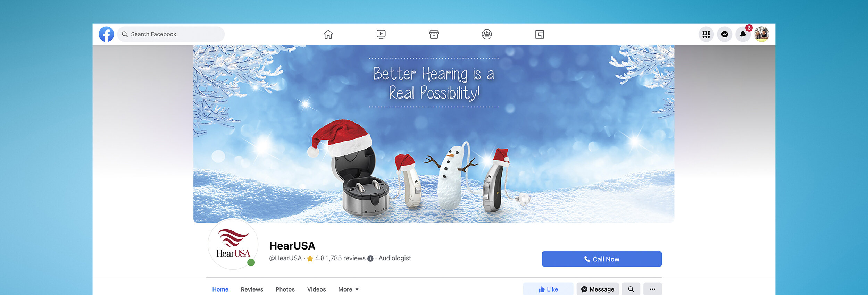Viewport: 868px width, 295px height.
Task: Open the notifications bell with badge
Action: coord(743,34)
